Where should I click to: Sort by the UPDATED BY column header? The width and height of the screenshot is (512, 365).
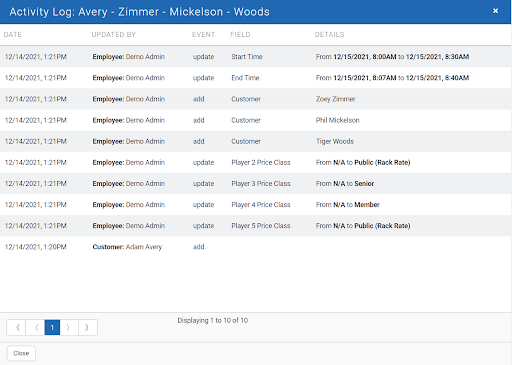(x=114, y=34)
